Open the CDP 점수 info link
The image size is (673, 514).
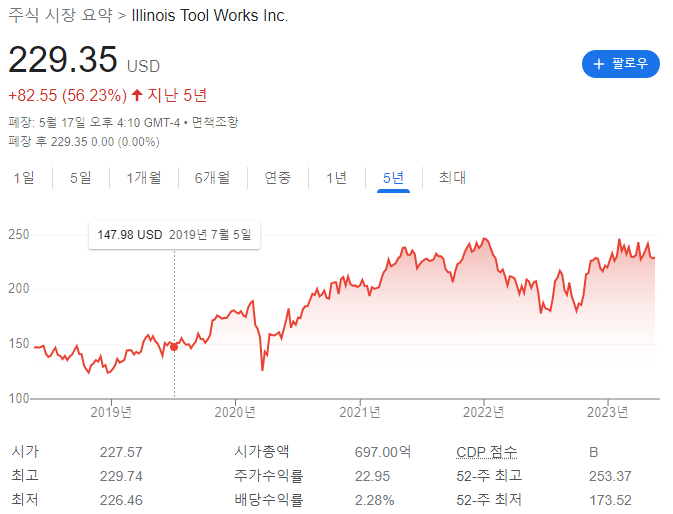(487, 452)
